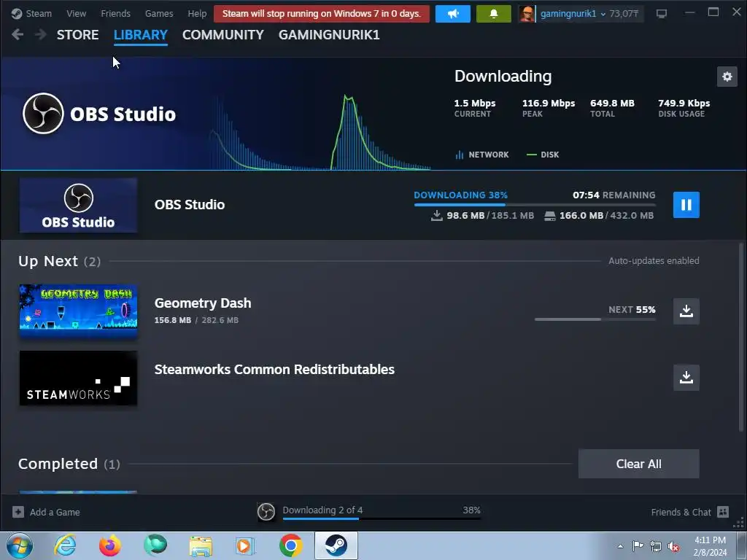The width and height of the screenshot is (747, 560).
Task: Click the Downloading 2 of 4 status
Action: 322,510
